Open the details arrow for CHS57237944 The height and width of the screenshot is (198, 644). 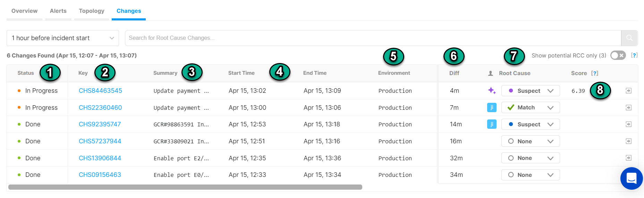(x=628, y=141)
